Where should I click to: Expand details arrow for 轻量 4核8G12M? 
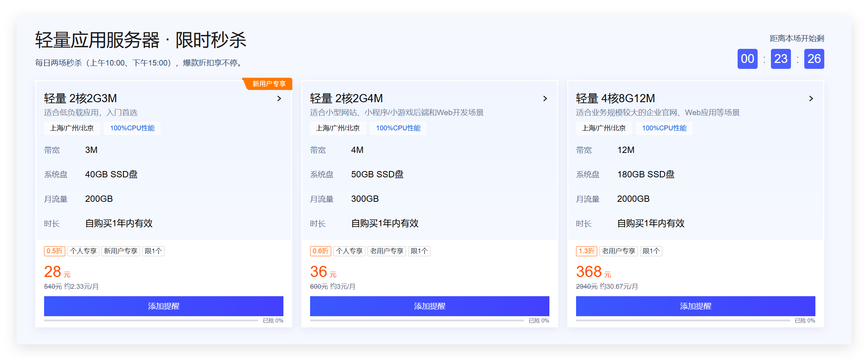point(811,98)
